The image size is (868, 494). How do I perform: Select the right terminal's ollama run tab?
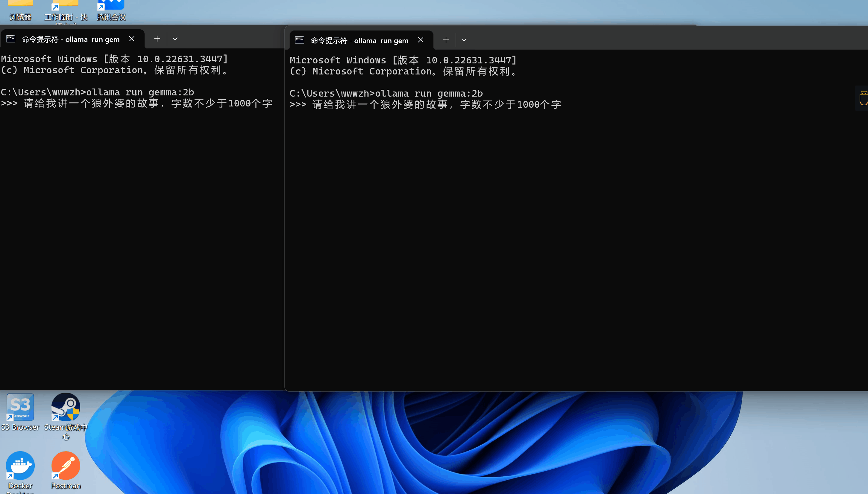pos(359,41)
